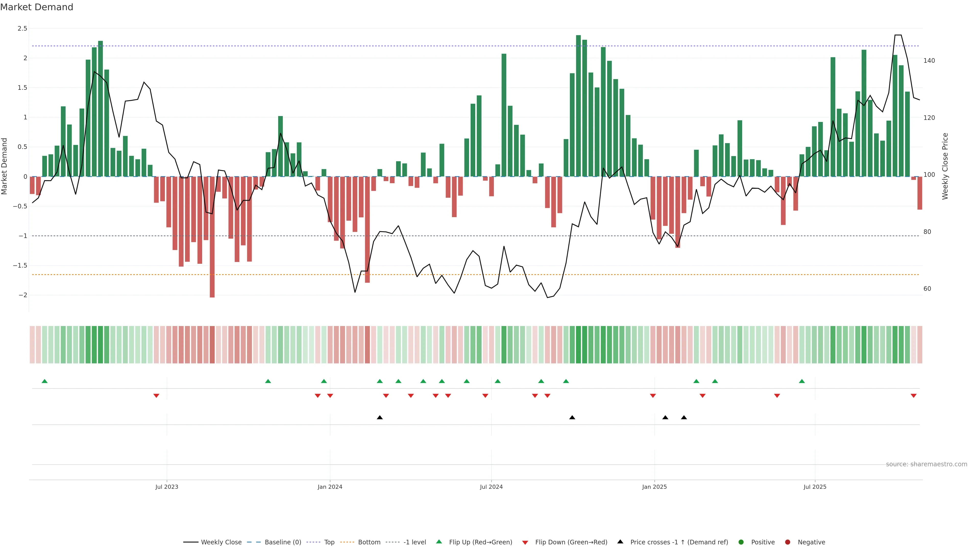Click the Bottom orange legend entry

click(369, 542)
